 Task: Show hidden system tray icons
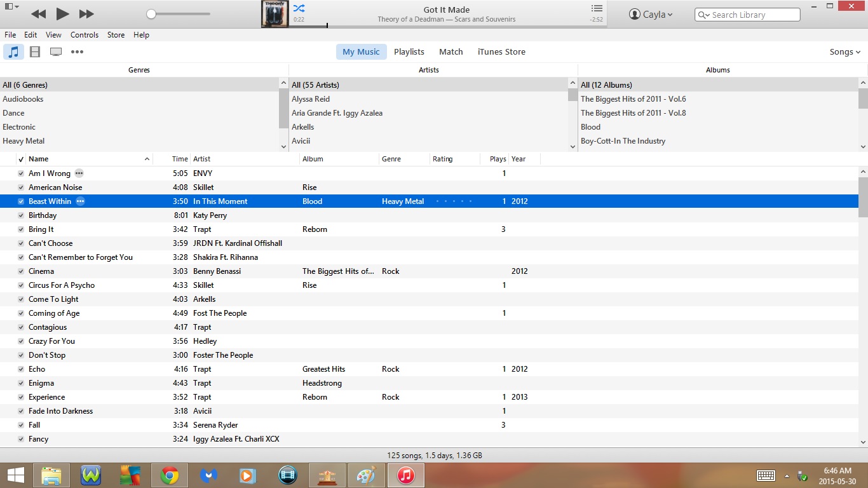[x=787, y=476]
